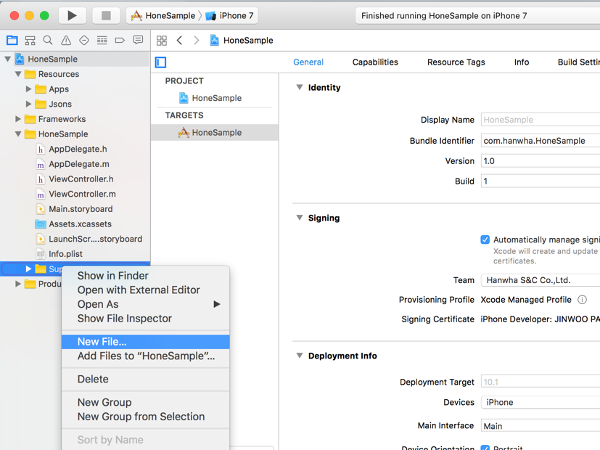This screenshot has height=450, width=600.
Task: Expand the Jsons folder
Action: click(28, 104)
